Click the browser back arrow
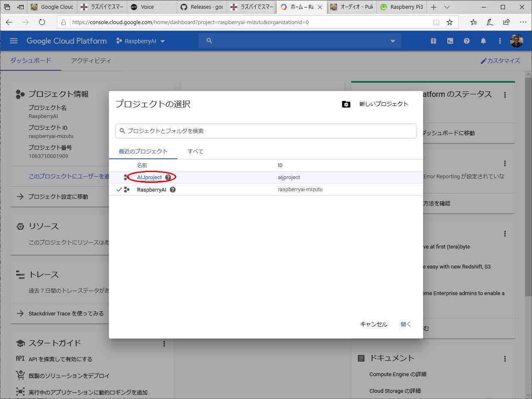Screen dimensions: 532x399 point(9,22)
